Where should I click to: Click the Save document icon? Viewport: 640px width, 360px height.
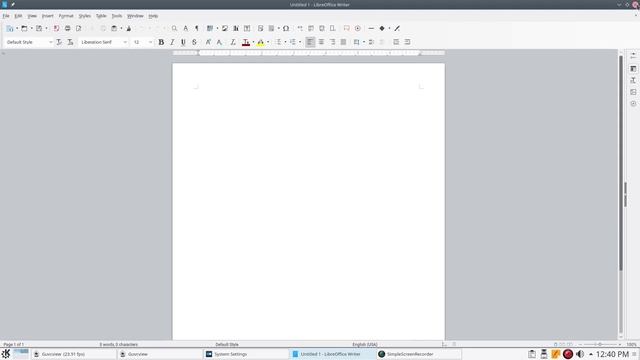pos(39,29)
